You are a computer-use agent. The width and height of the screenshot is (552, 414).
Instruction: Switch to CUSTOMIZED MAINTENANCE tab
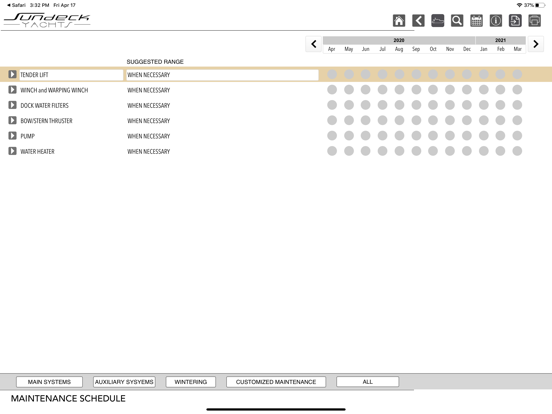[276, 382]
